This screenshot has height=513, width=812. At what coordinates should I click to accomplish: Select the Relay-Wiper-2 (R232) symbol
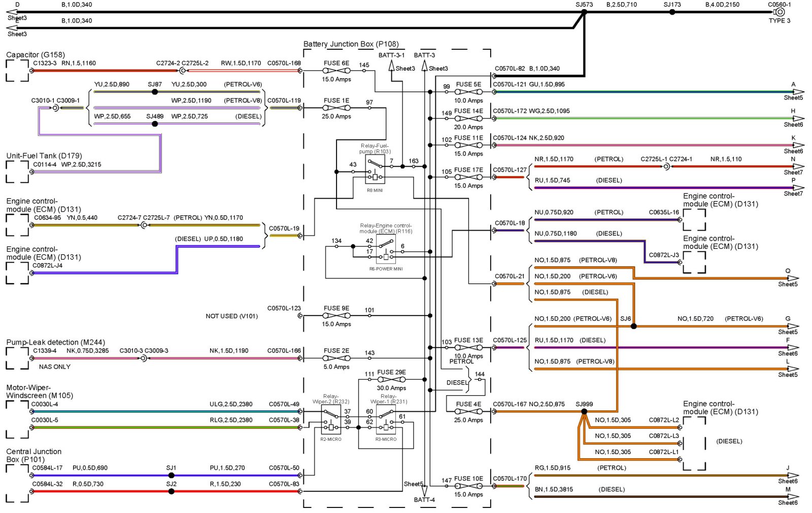click(x=331, y=420)
